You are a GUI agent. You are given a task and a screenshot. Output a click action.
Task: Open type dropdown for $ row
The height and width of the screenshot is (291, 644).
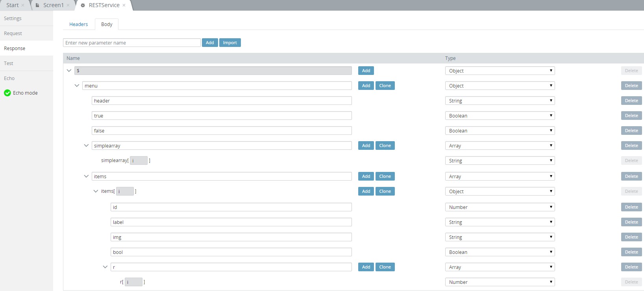500,71
